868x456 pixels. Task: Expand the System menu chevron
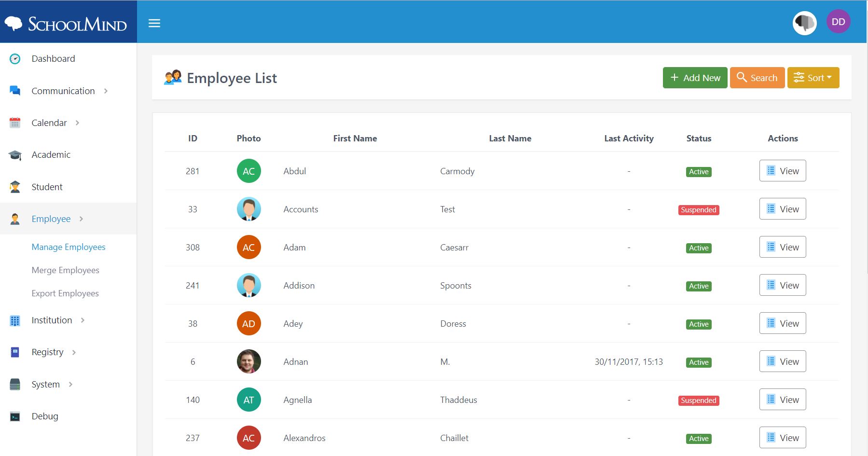[70, 385]
